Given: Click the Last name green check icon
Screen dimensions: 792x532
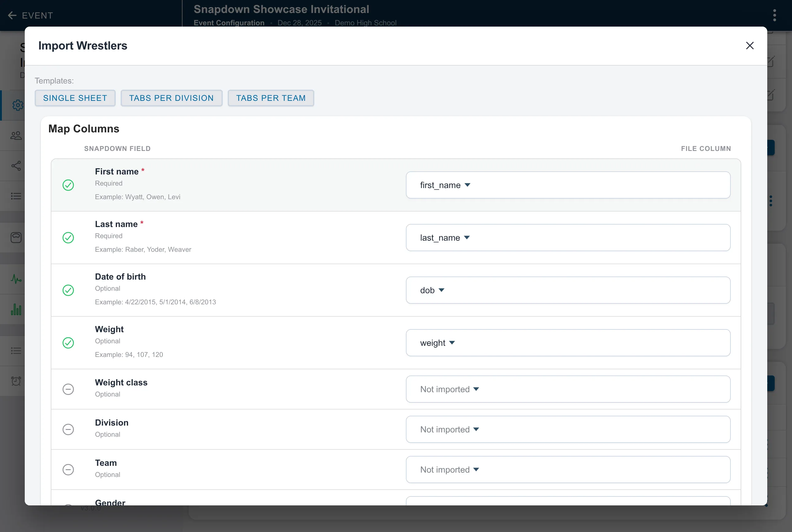Looking at the screenshot, I should click(68, 238).
